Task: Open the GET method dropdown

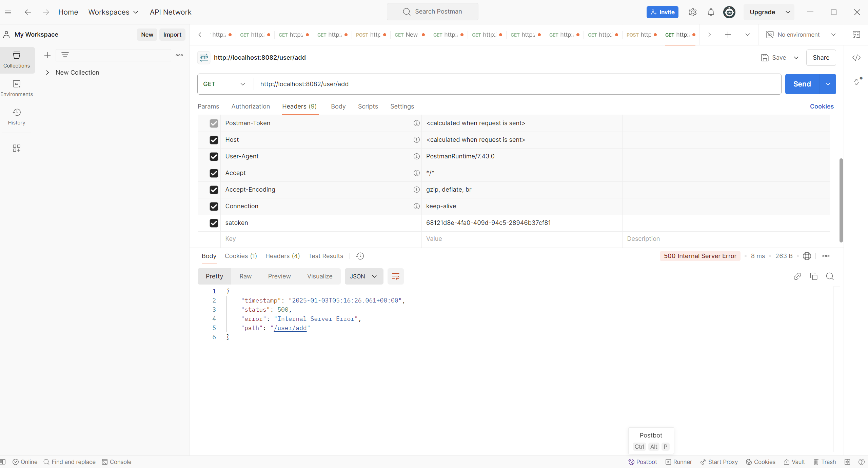Action: click(224, 84)
